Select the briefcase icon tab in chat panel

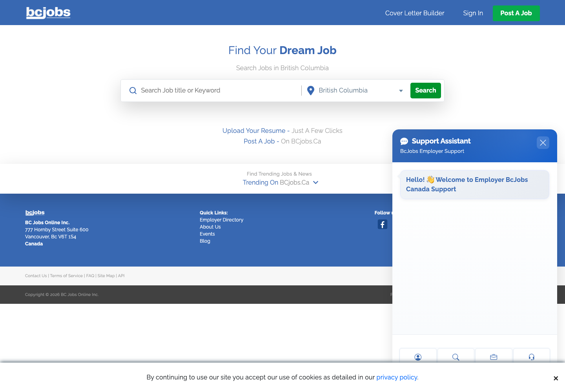pos(494,357)
